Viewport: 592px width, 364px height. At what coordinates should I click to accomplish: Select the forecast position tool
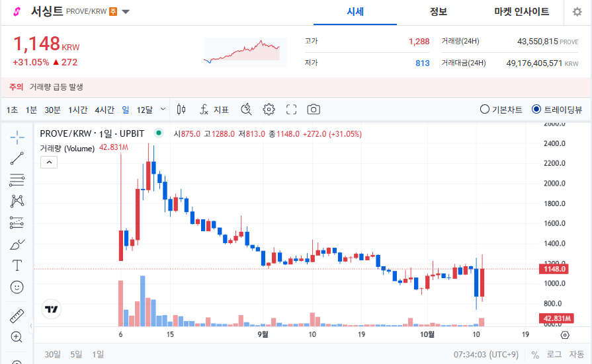(17, 223)
